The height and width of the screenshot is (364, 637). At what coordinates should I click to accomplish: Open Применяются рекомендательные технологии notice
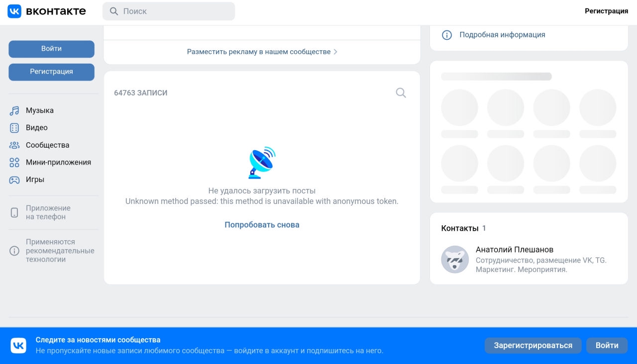(x=60, y=251)
